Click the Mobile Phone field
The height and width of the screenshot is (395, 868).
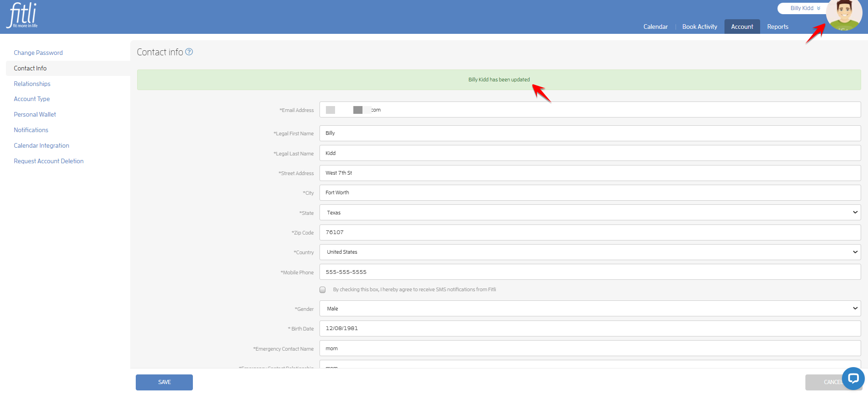pyautogui.click(x=590, y=272)
